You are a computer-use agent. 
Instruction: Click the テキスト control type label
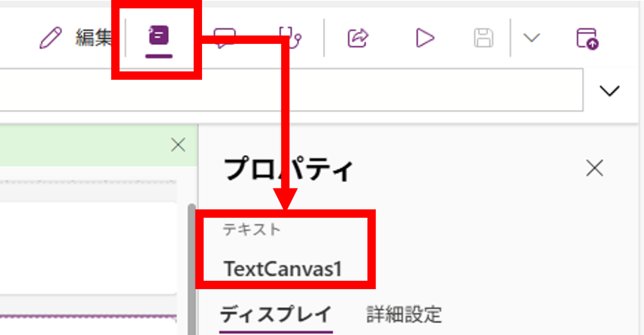coord(252,230)
